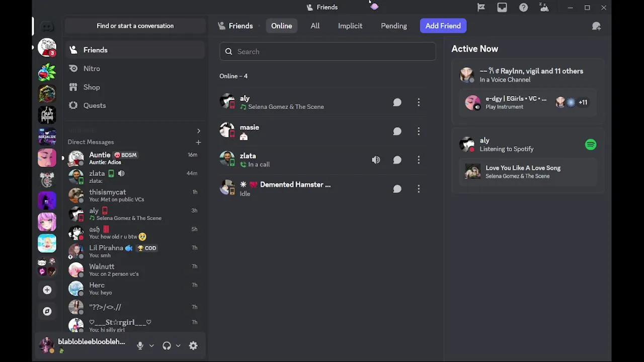Message aly via chat bubble icon
The image size is (644, 362).
[397, 103]
